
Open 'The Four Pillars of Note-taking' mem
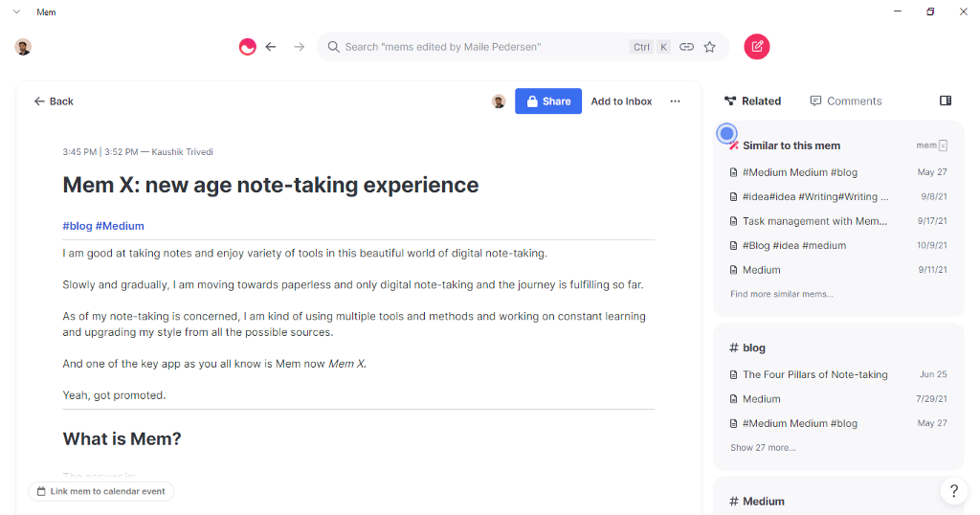tap(838, 374)
